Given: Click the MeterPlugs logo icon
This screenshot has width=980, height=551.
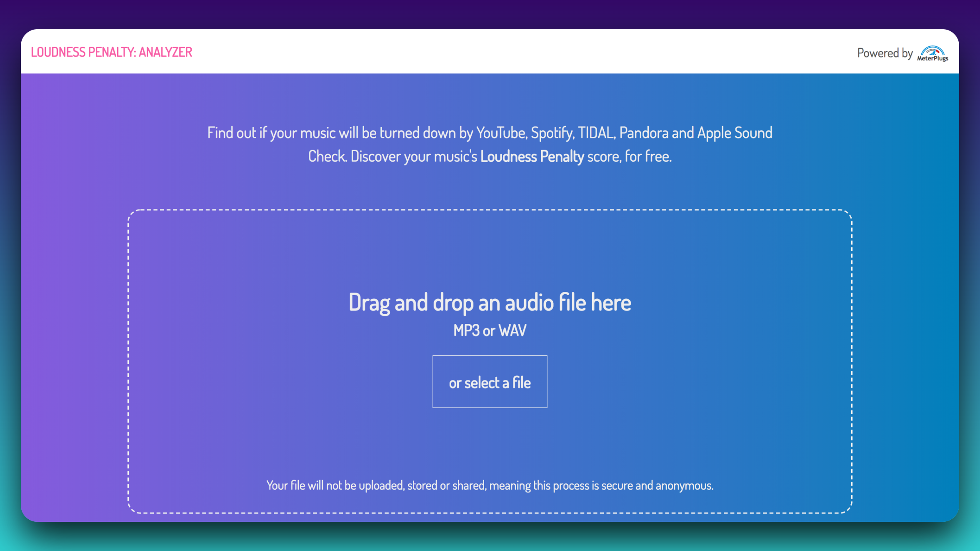Looking at the screenshot, I should [932, 53].
